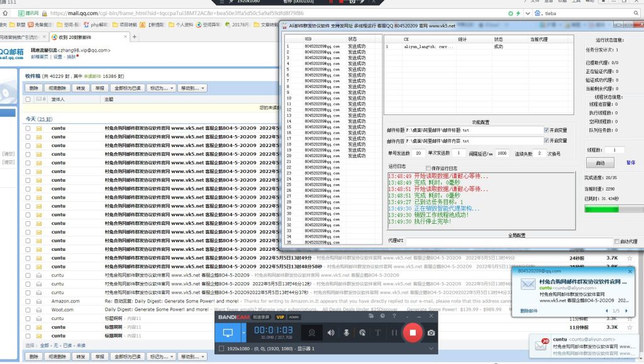
Task: Enable the 保存运行日志 checkbox
Action: (x=428, y=167)
